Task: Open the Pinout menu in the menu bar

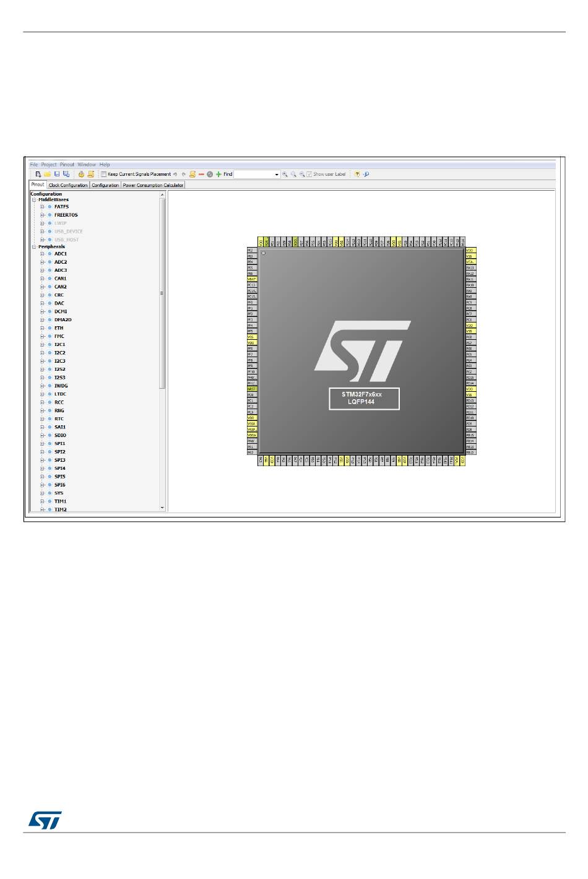Action: [x=67, y=165]
